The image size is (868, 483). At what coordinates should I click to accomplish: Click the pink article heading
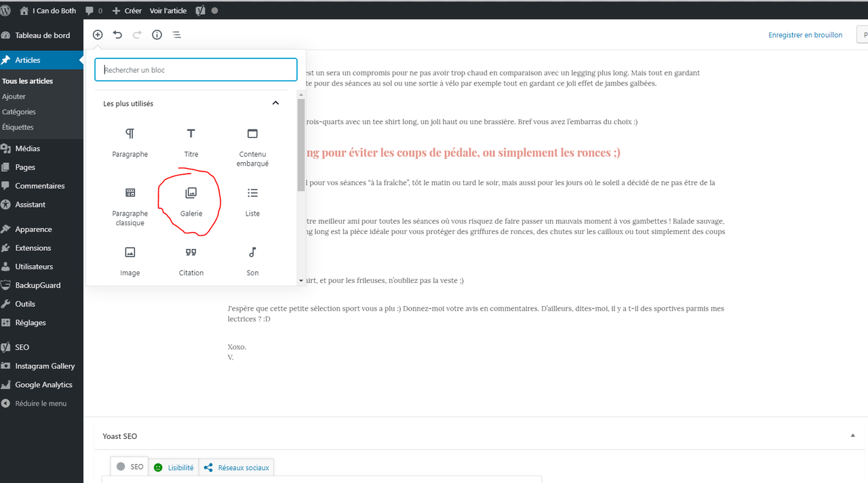click(x=463, y=153)
